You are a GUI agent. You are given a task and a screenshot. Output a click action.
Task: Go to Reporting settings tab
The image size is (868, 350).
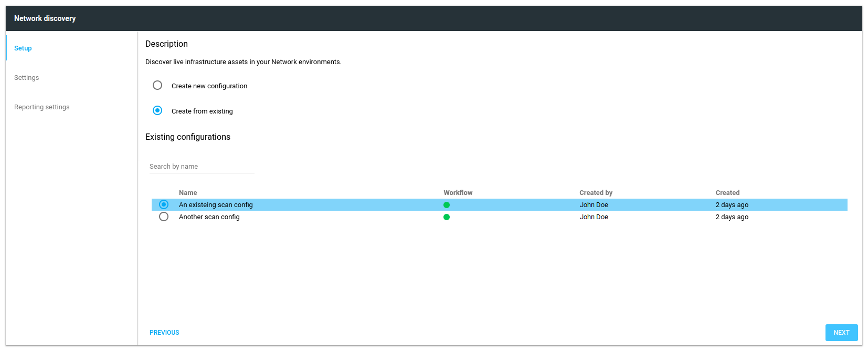[42, 107]
